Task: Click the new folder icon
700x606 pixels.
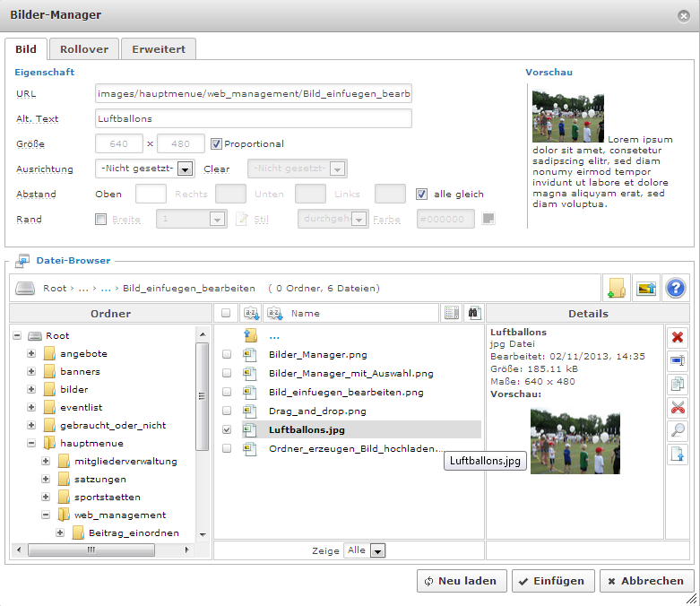Action: [617, 288]
